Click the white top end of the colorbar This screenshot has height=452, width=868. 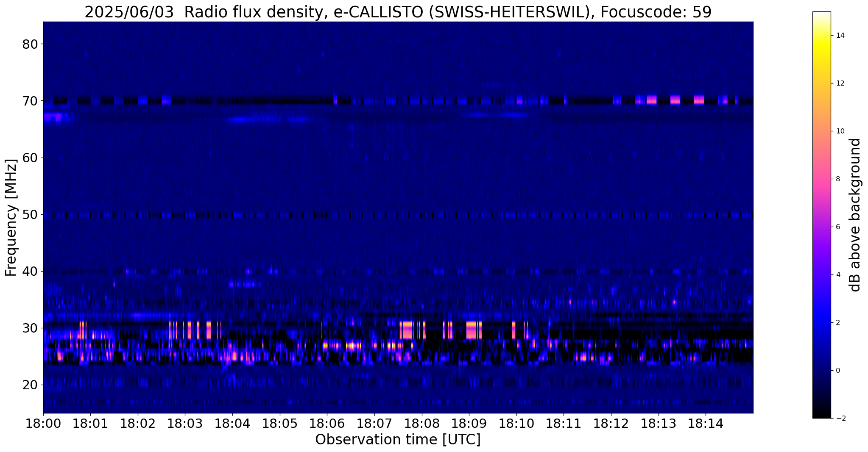coord(821,15)
